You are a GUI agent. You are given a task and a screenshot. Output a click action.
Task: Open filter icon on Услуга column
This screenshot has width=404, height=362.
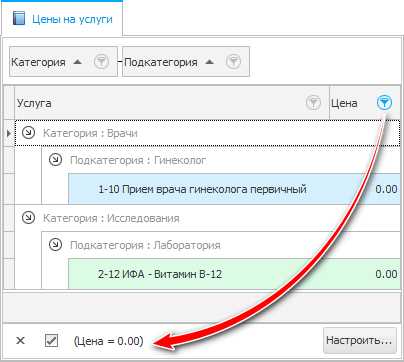pos(313,103)
